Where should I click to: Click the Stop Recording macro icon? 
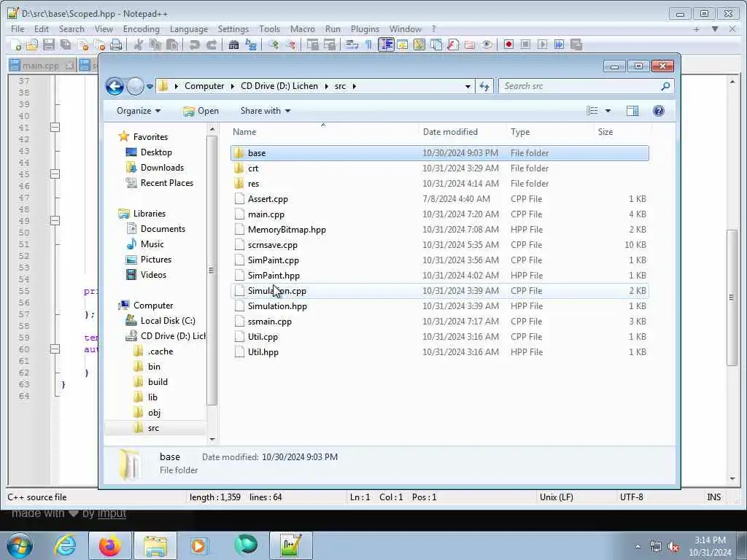tap(525, 44)
